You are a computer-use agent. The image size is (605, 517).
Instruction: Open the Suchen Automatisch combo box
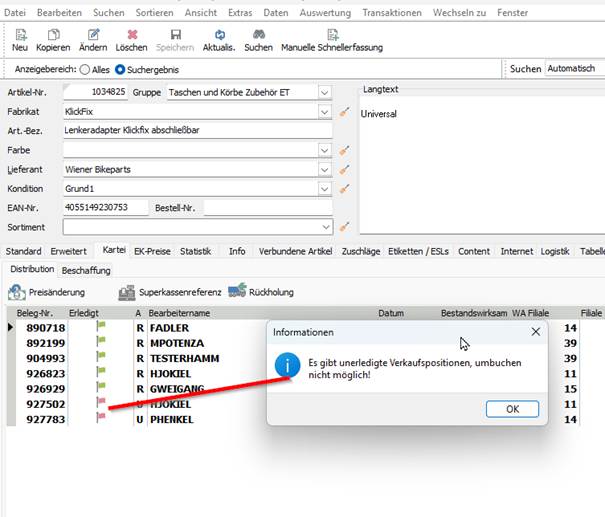[x=575, y=69]
